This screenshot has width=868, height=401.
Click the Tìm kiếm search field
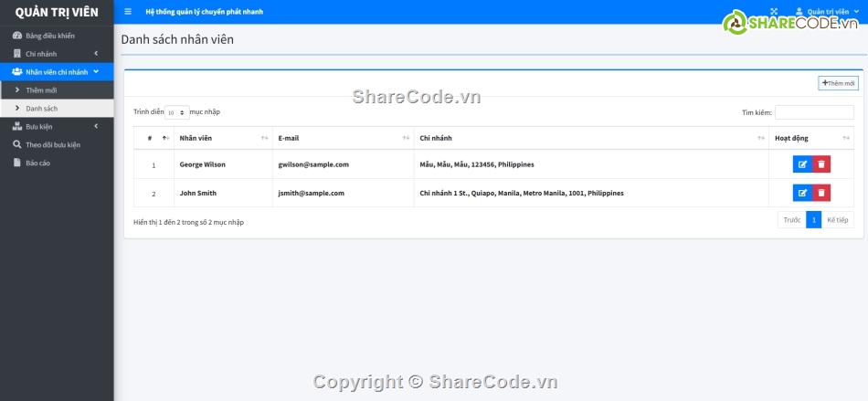(x=814, y=112)
